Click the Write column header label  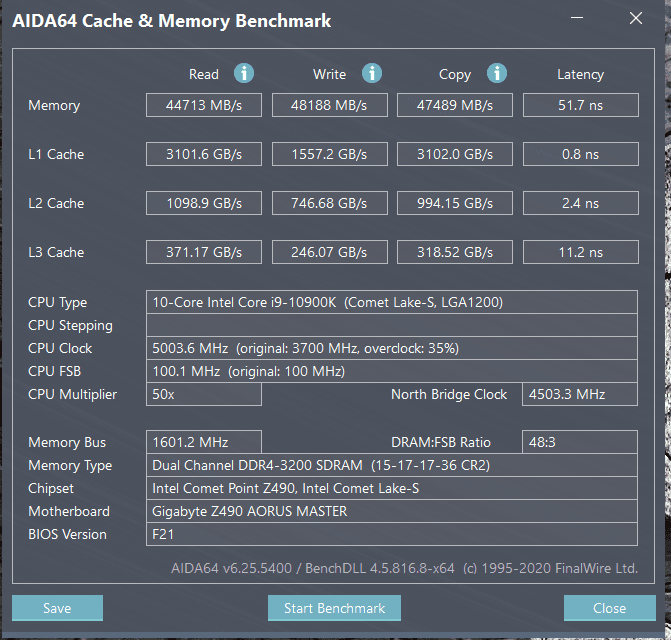329,74
